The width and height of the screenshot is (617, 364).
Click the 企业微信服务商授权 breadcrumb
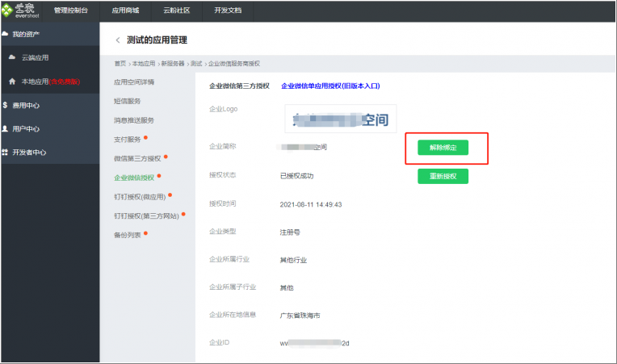pos(234,64)
